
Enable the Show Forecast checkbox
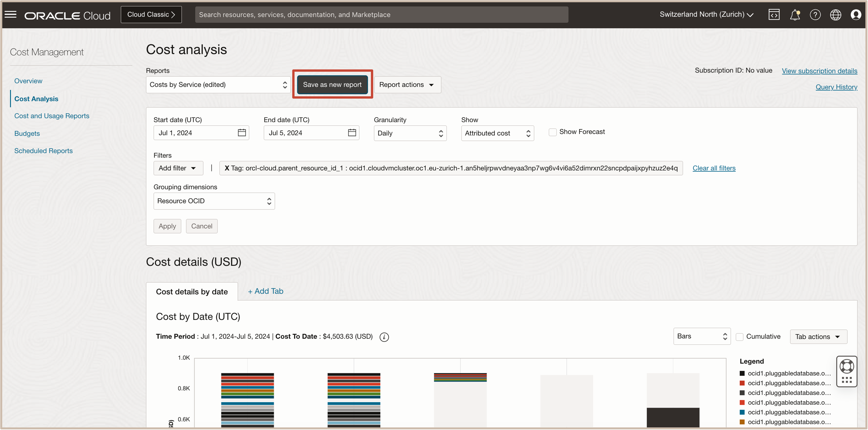[552, 132]
